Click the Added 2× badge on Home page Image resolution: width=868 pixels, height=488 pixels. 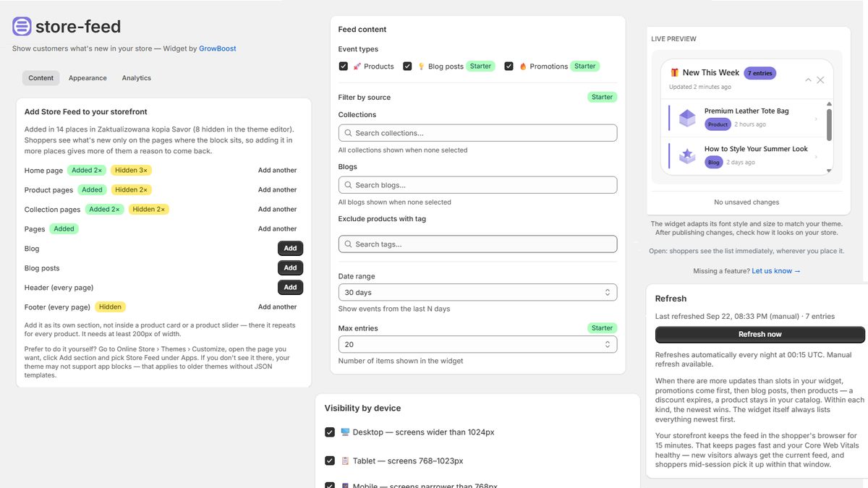pos(87,171)
